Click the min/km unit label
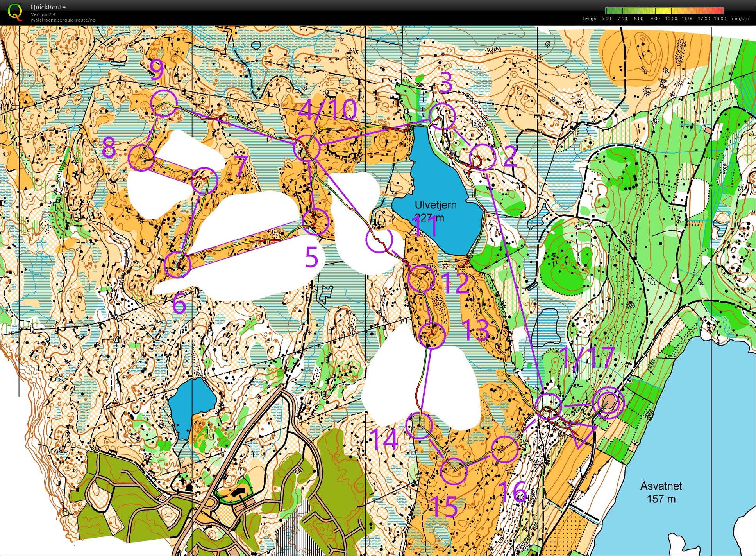756x556 pixels. pos(740,18)
